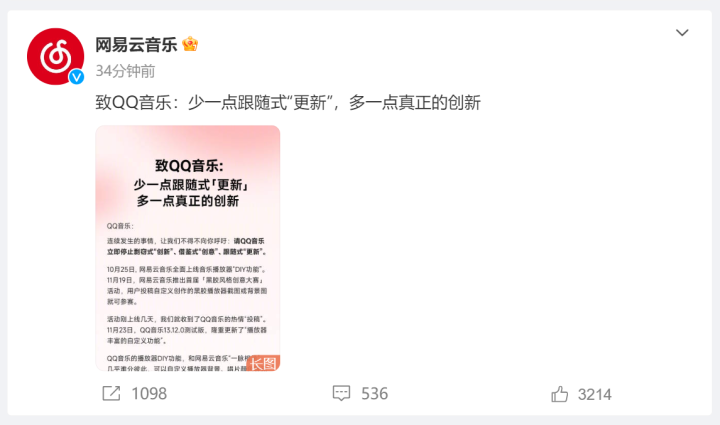Click the 多一点真正的创新 line in image

[x=188, y=201]
